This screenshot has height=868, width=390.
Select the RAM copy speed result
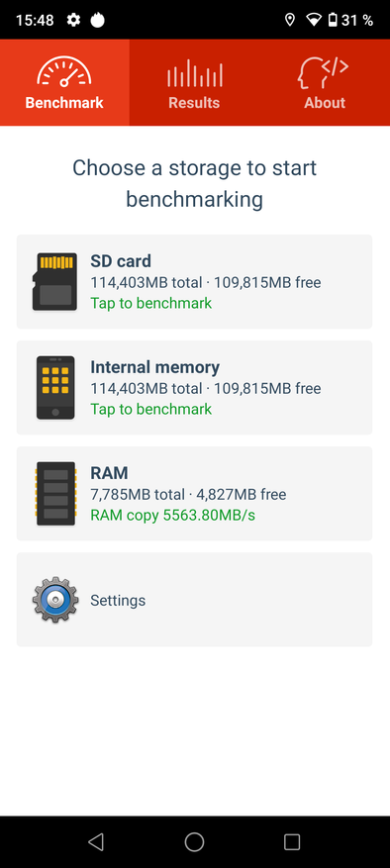[173, 516]
